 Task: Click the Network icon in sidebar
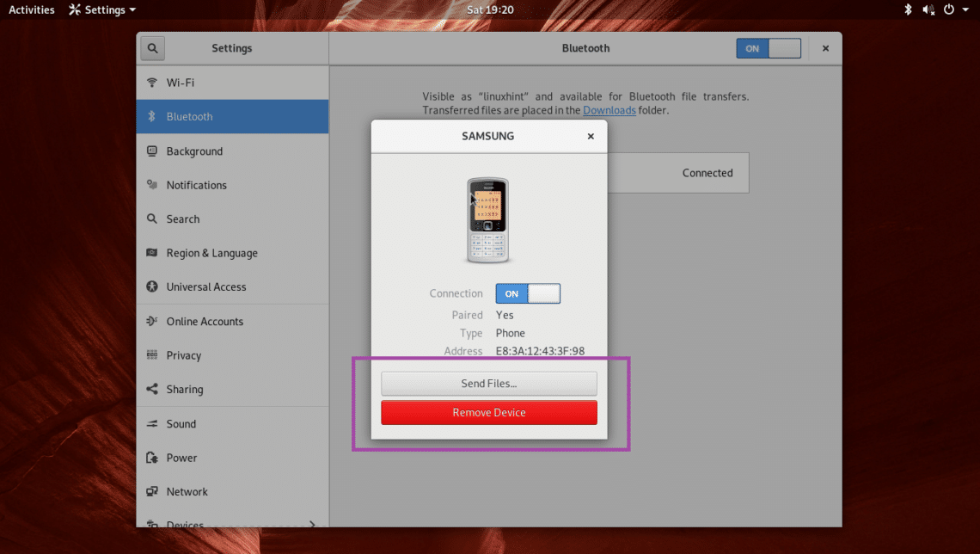coord(152,491)
